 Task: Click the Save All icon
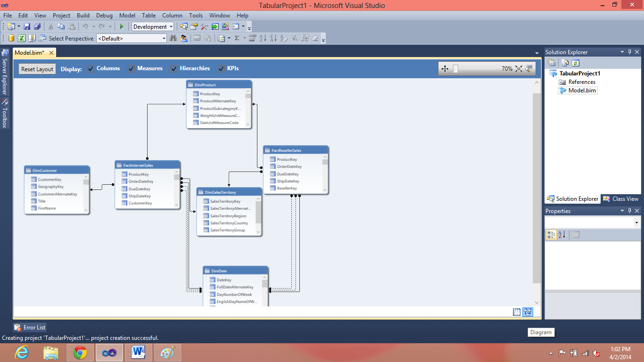click(x=37, y=27)
